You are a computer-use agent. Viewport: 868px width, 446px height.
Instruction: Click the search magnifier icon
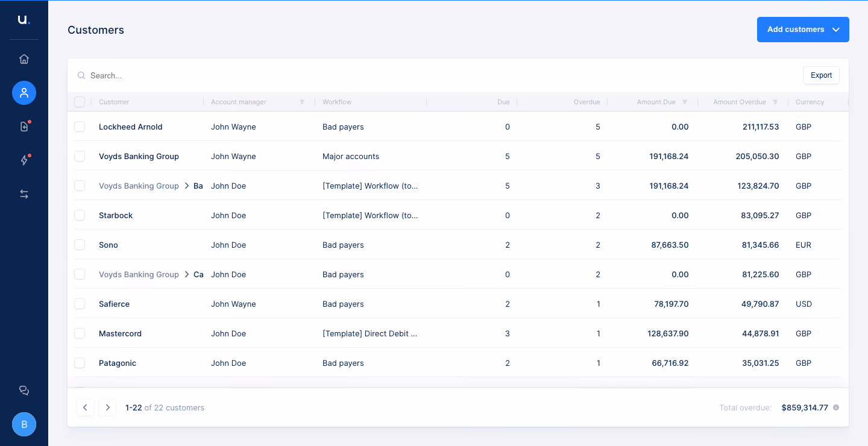81,75
